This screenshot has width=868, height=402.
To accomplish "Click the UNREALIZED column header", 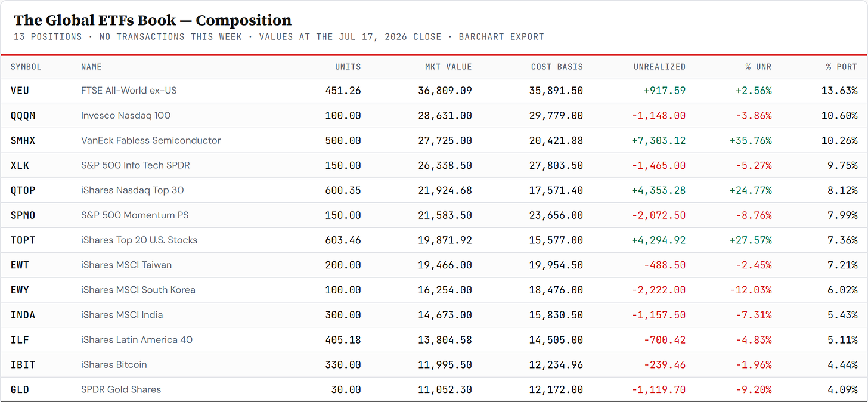I will 659,67.
